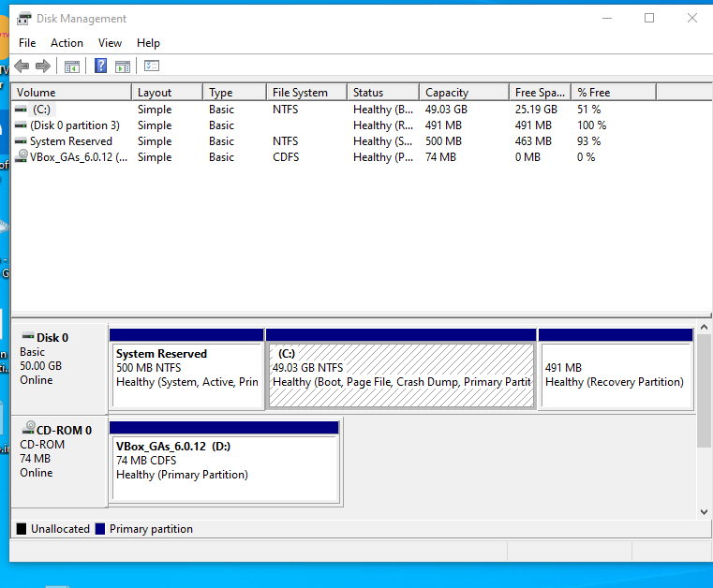This screenshot has height=588, width=713.
Task: Click the CD icon beside VBox_GAs_6.0.12 row
Action: click(22, 156)
